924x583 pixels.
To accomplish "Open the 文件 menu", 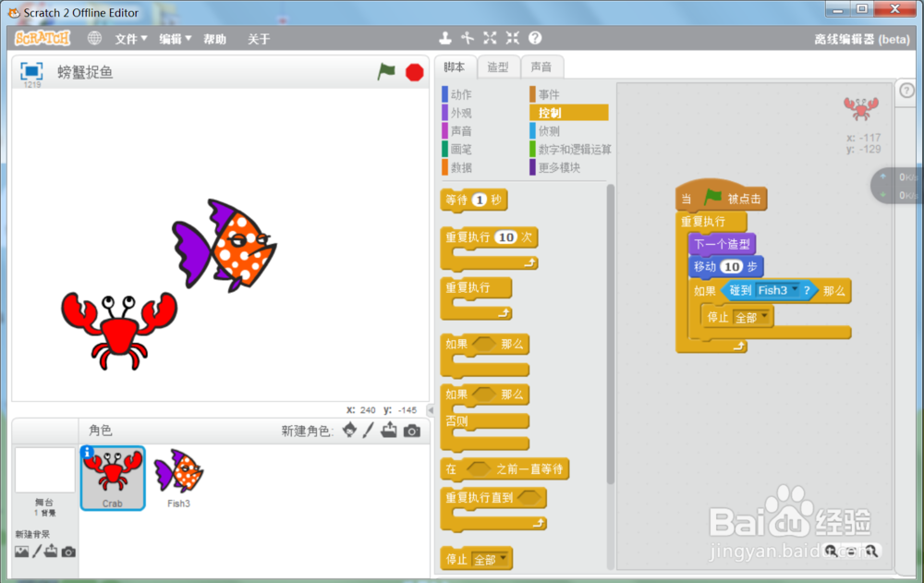I will (x=128, y=39).
